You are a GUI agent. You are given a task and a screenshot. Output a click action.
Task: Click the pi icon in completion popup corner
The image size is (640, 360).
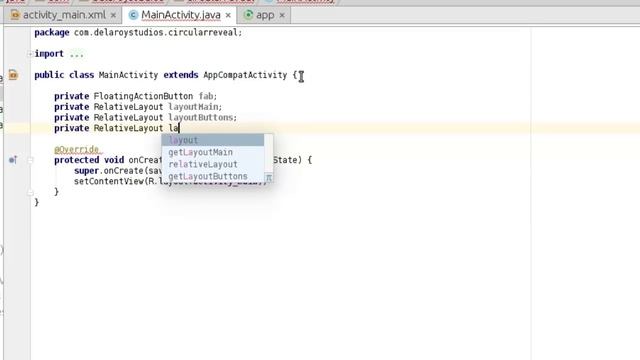pyautogui.click(x=269, y=178)
